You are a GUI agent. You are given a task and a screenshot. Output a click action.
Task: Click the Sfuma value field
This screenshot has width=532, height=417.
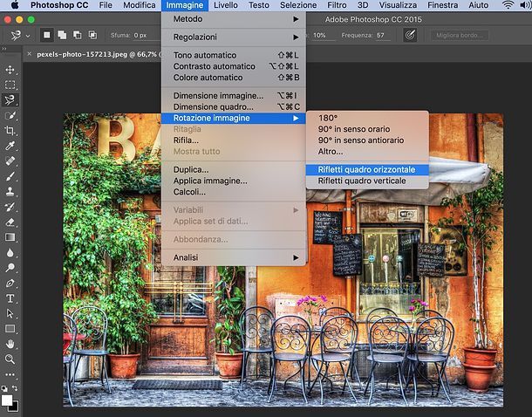tap(146, 35)
